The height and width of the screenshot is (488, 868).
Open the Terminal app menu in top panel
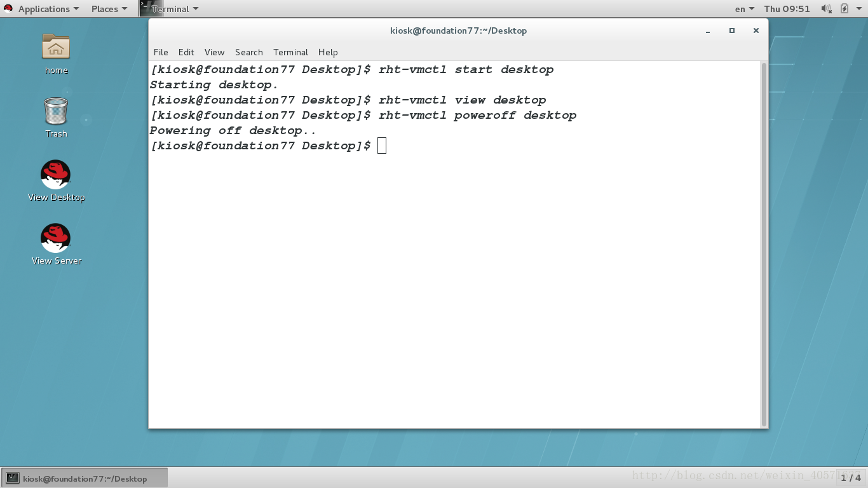click(175, 9)
